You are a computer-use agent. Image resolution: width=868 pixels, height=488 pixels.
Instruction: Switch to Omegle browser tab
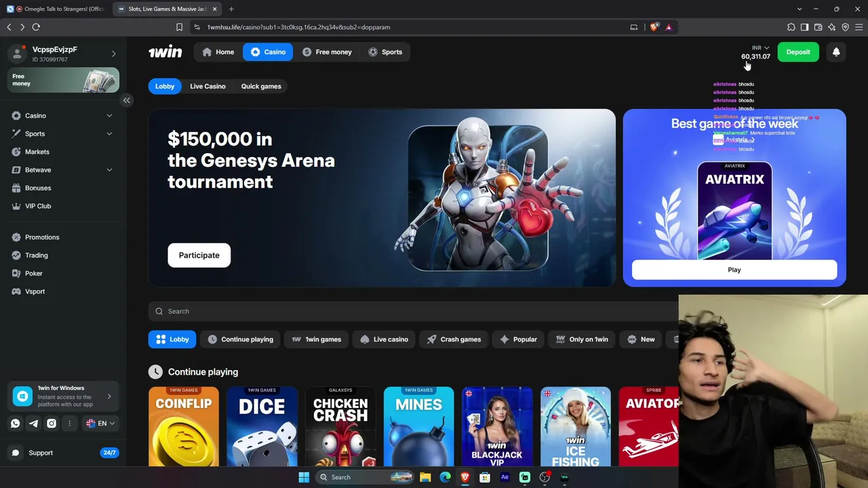pyautogui.click(x=56, y=9)
